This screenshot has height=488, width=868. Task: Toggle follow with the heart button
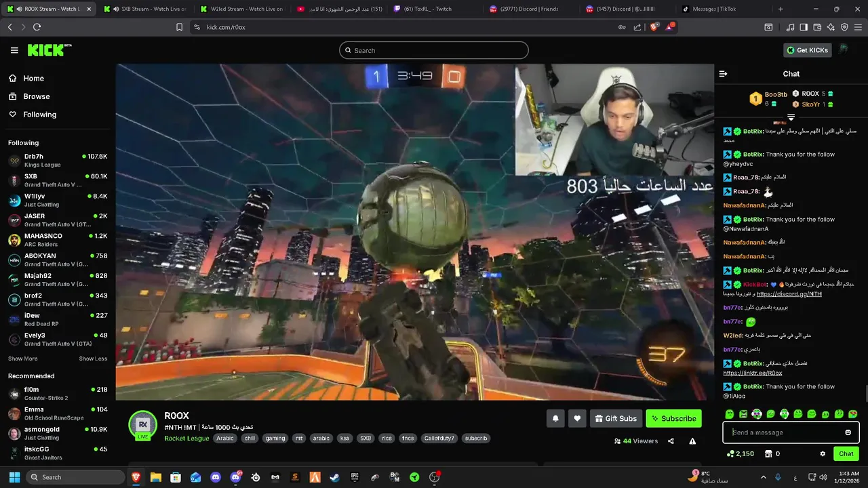click(x=577, y=418)
